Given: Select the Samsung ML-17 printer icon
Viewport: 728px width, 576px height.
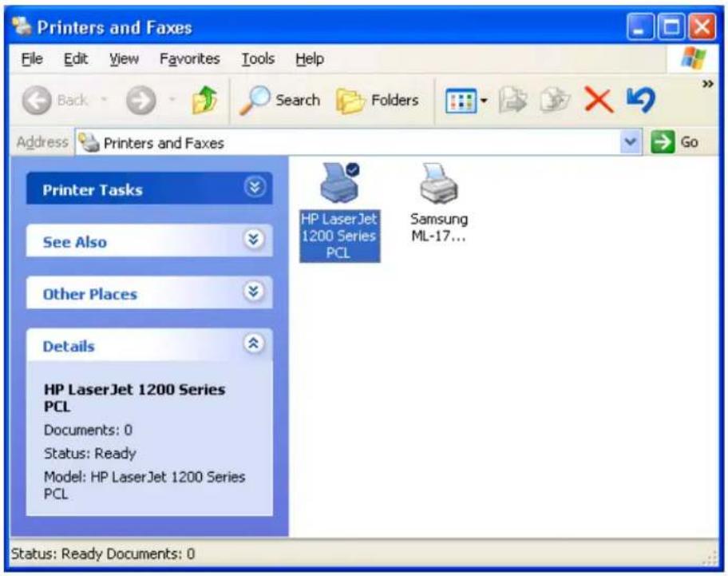Looking at the screenshot, I should [438, 183].
